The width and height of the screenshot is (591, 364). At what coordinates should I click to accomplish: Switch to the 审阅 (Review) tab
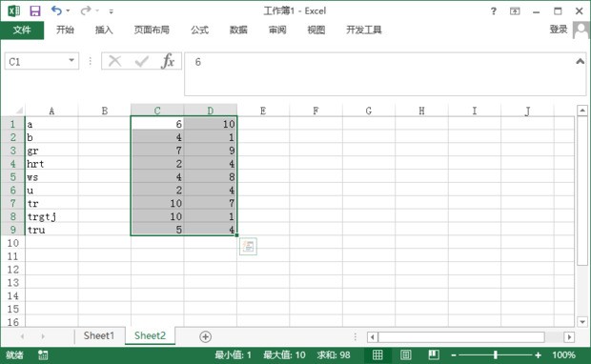(277, 30)
